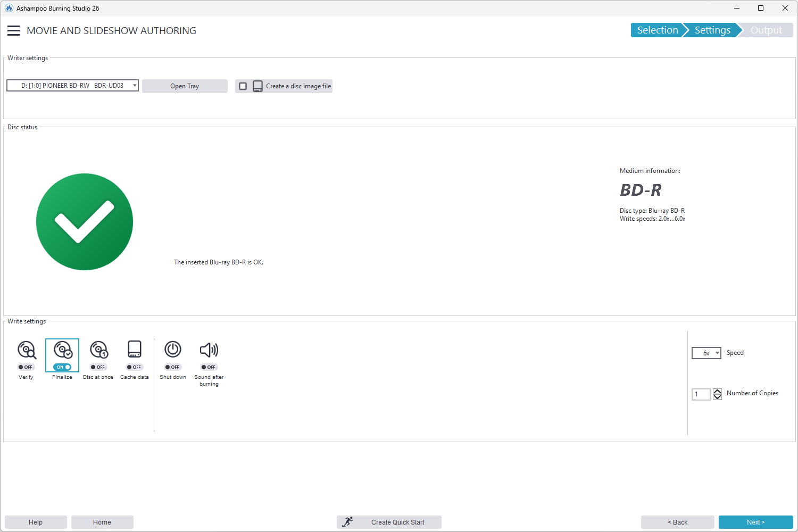
Task: Click the Cache data icon
Action: click(x=134, y=350)
